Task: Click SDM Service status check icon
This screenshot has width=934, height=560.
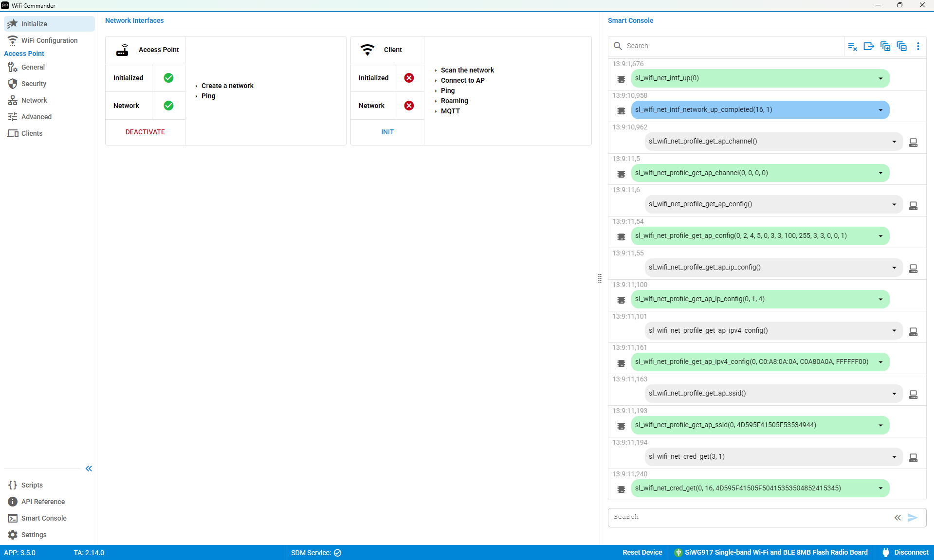Action: (x=338, y=553)
